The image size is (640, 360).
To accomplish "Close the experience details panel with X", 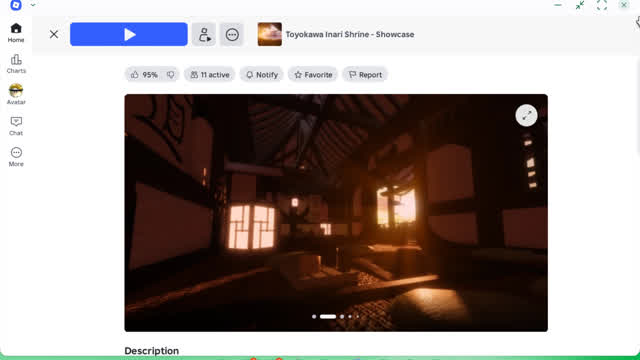I will [54, 34].
